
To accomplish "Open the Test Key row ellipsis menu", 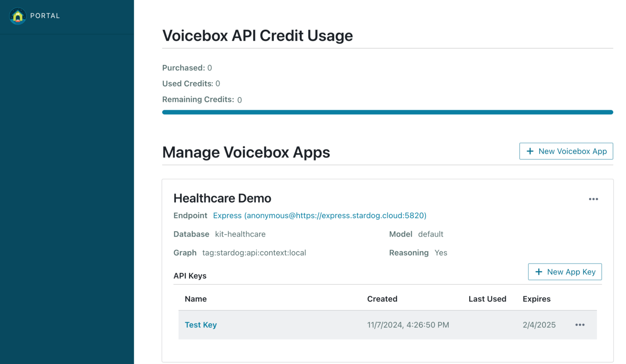I will point(580,325).
